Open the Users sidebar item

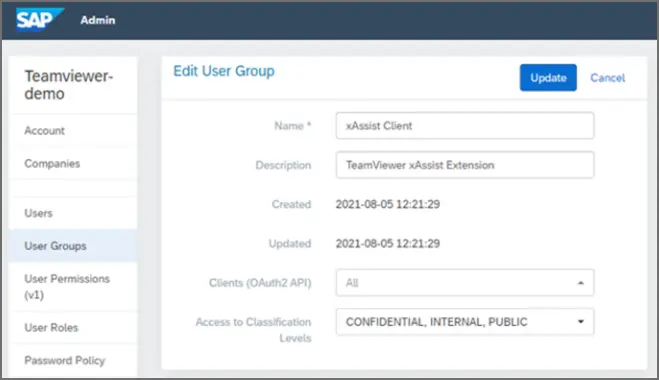coord(73,213)
